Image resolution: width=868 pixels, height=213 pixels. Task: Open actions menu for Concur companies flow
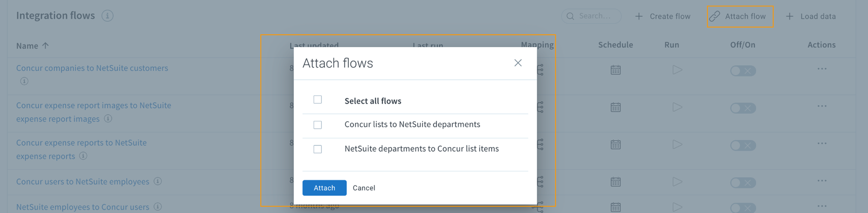pyautogui.click(x=822, y=69)
